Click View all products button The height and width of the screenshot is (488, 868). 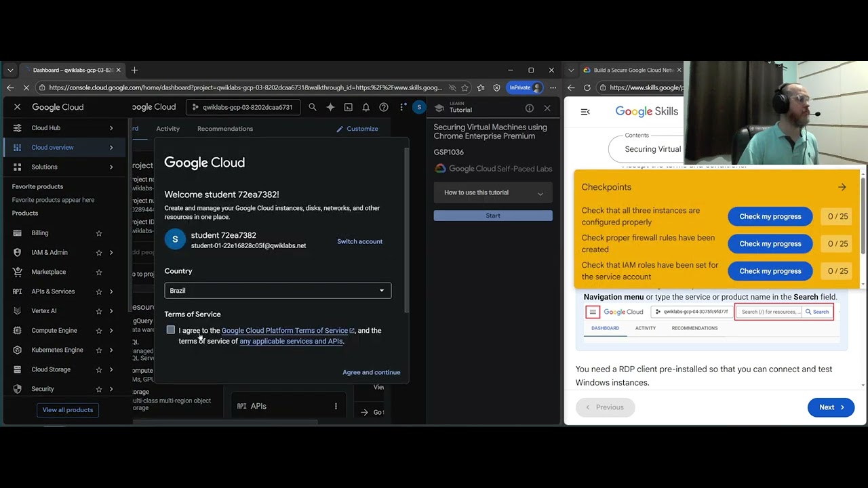point(68,410)
